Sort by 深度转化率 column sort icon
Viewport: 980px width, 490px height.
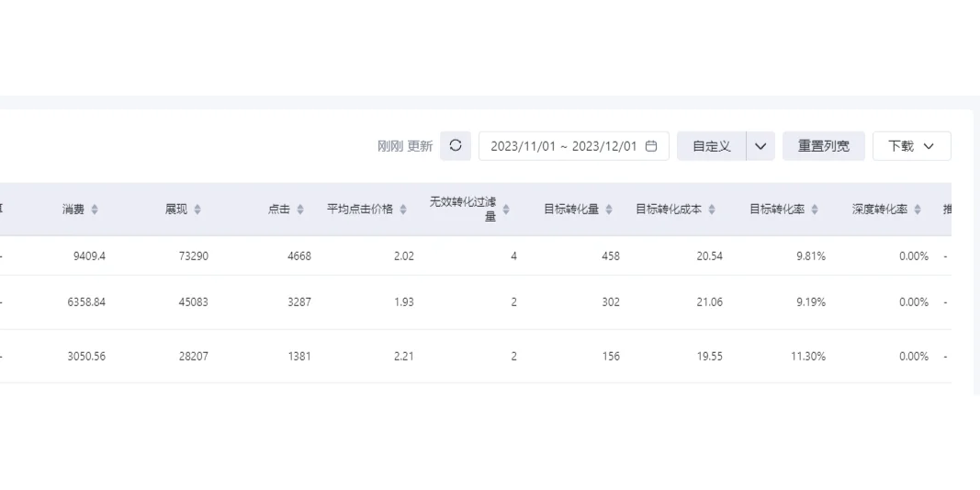tap(918, 210)
